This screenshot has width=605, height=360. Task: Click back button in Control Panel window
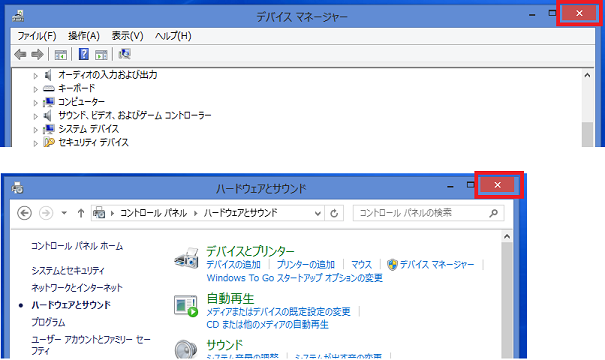[x=24, y=213]
